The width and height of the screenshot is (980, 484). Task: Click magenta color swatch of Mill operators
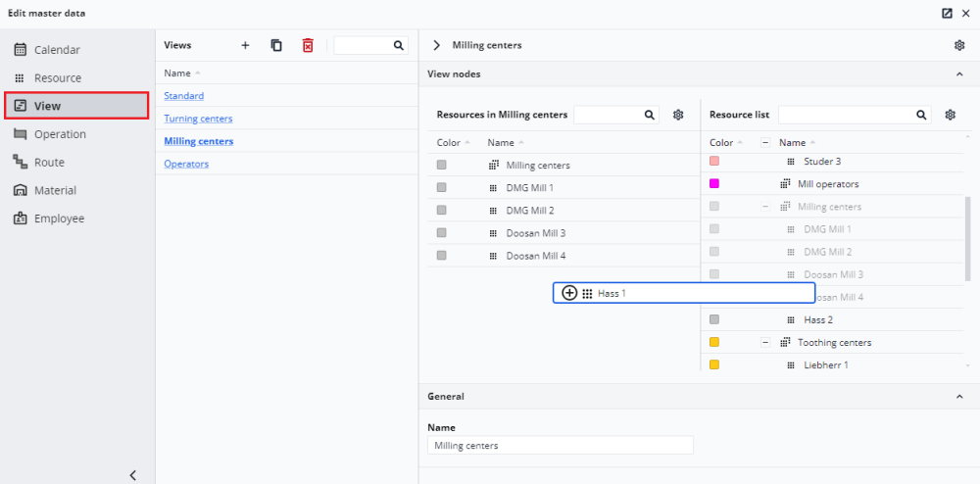714,183
